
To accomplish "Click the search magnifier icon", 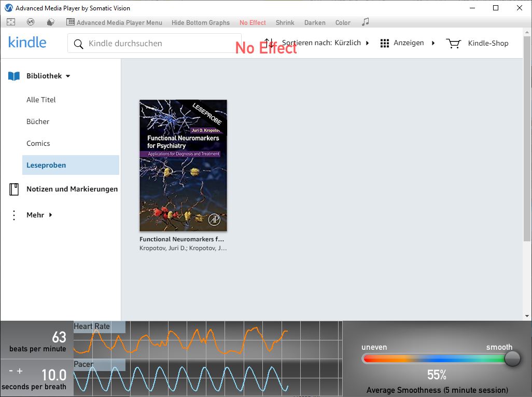I will (78, 44).
